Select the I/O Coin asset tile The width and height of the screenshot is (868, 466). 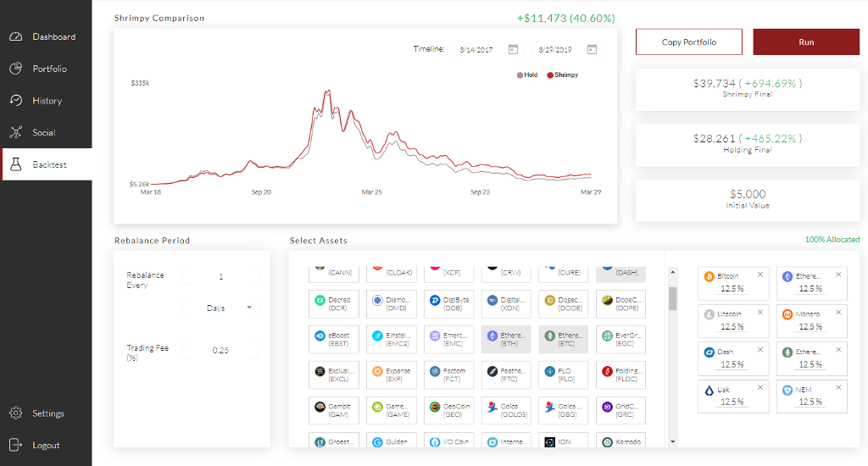[x=449, y=440]
